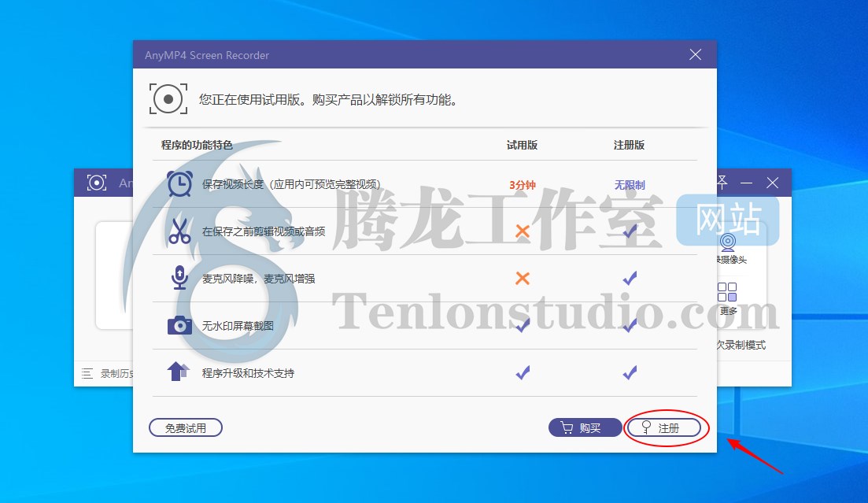The height and width of the screenshot is (503, 868).
Task: Minimize the background recorder main window
Action: click(x=746, y=183)
